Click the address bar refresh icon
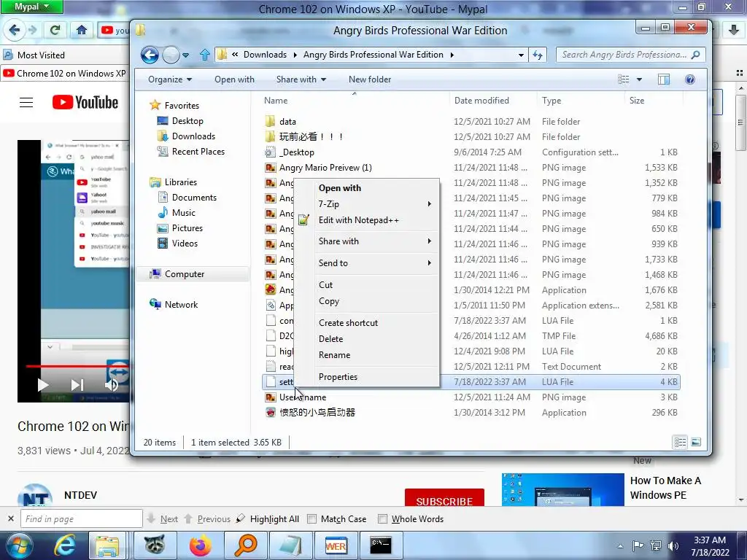This screenshot has height=560, width=747. coord(538,55)
